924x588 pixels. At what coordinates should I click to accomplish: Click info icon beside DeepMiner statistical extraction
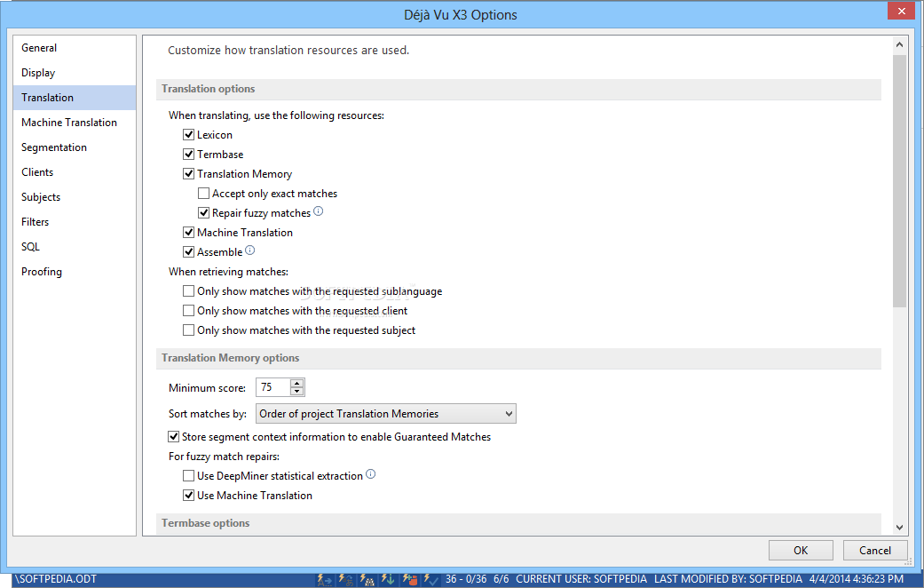pyautogui.click(x=371, y=474)
